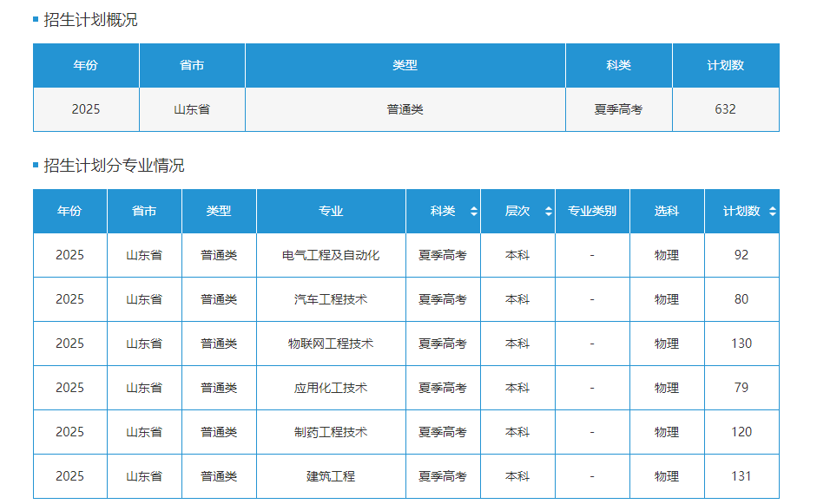The height and width of the screenshot is (504, 817).
Task: Click the plan number 92 cell
Action: pyautogui.click(x=741, y=256)
